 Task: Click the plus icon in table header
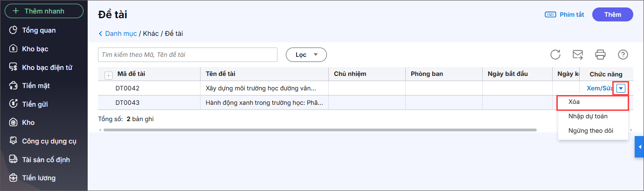click(x=108, y=75)
